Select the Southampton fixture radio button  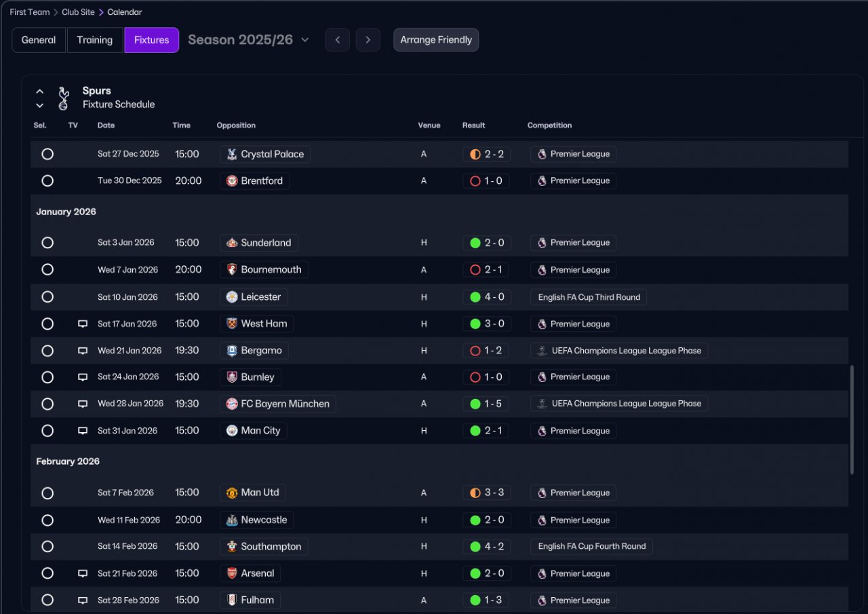pos(47,546)
